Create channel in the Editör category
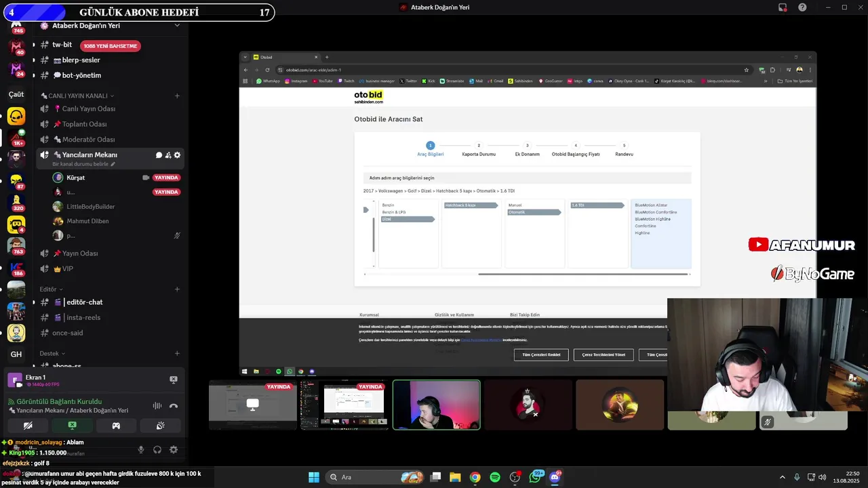Screen dimensions: 868x488 click(177, 289)
